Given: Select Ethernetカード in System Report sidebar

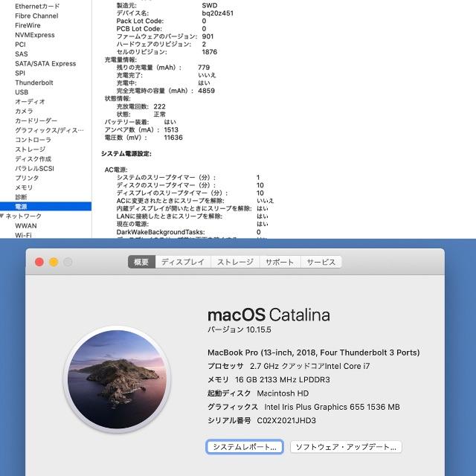Looking at the screenshot, I should click(37, 6).
